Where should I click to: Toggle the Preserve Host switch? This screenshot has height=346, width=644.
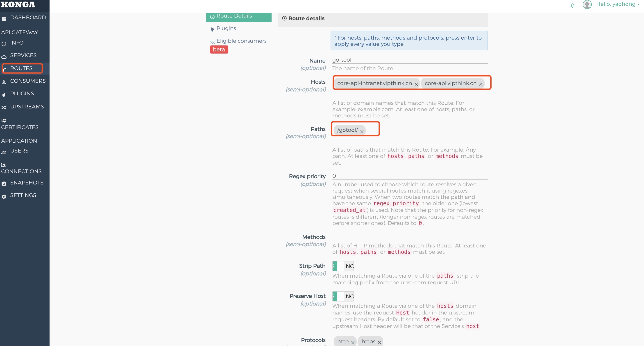[x=343, y=296]
